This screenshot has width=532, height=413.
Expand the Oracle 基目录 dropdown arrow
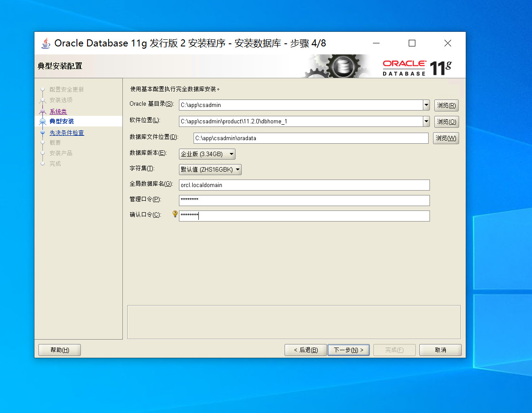pos(426,105)
